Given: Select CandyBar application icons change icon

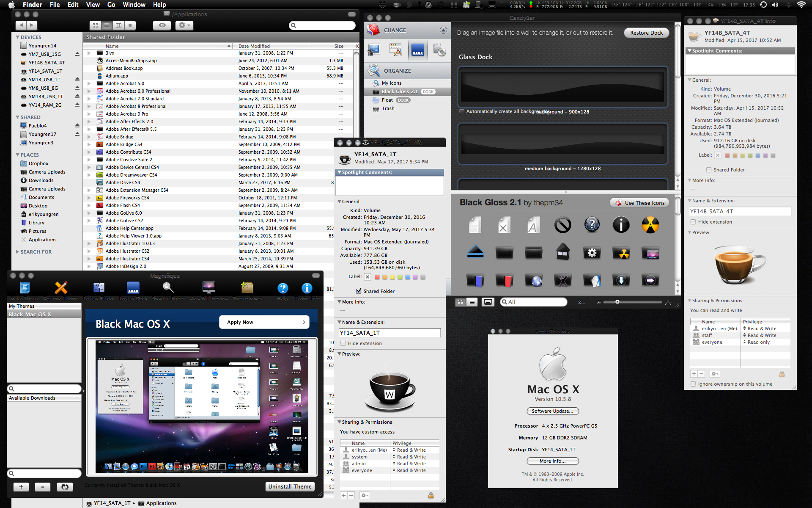Looking at the screenshot, I should (395, 50).
